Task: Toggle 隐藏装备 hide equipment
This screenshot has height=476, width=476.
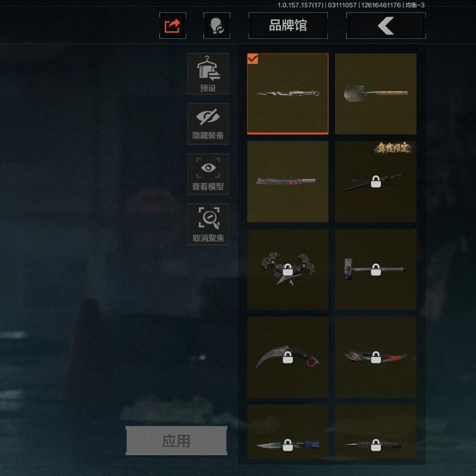Action: point(208,124)
